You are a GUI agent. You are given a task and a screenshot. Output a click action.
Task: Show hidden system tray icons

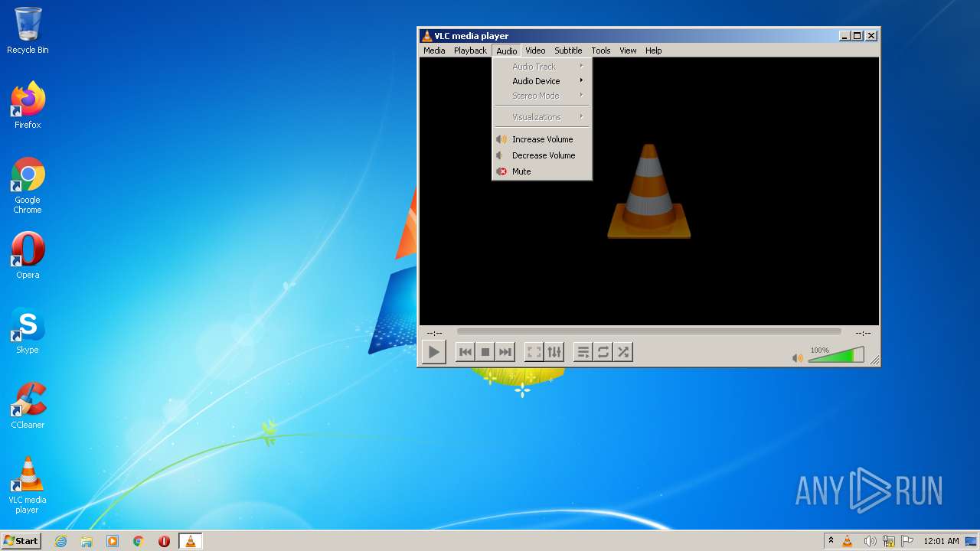point(831,540)
